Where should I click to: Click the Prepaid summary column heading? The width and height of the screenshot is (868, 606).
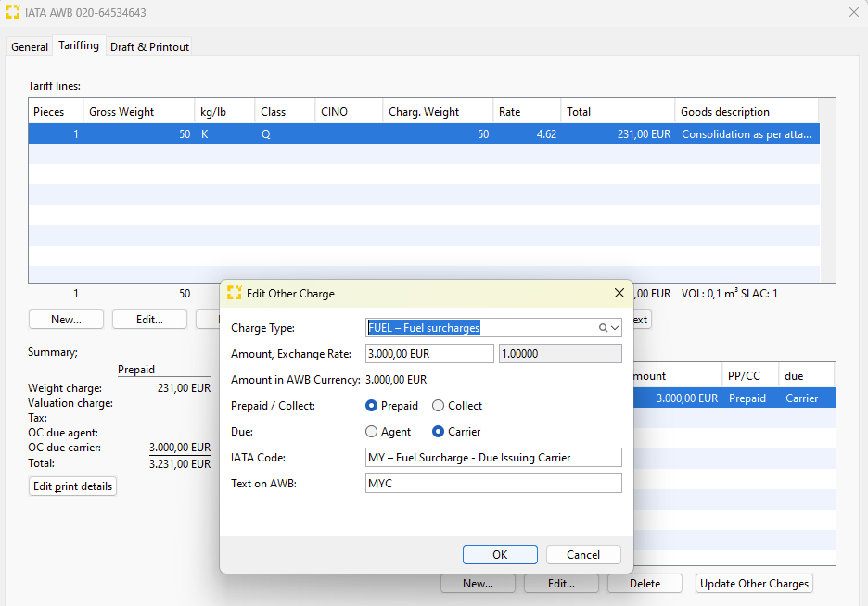tap(136, 370)
